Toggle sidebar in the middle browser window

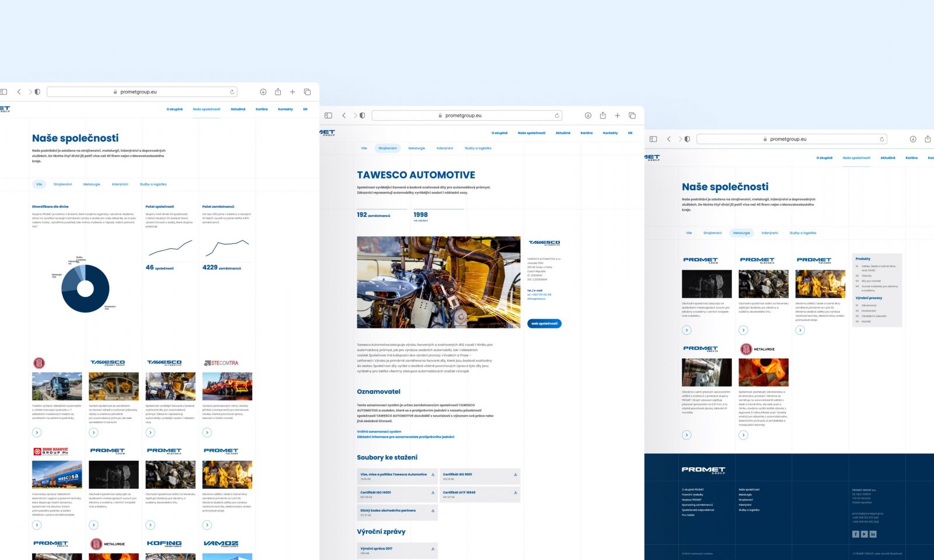click(328, 116)
